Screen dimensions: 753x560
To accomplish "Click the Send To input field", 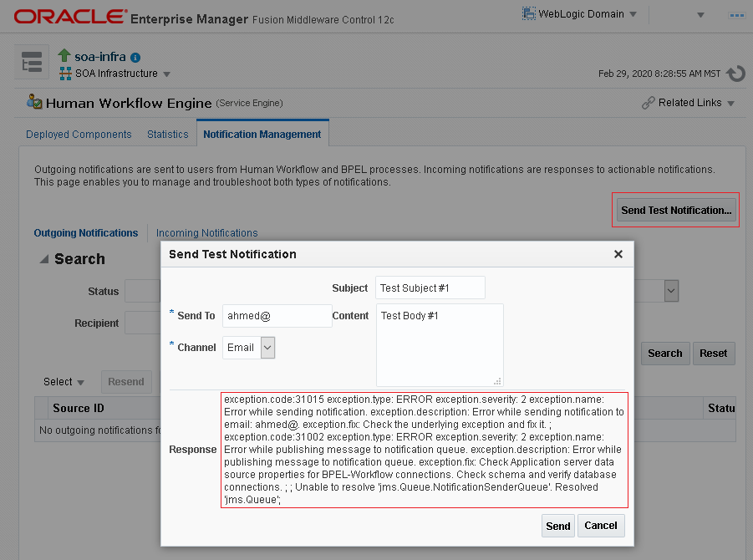I will click(x=277, y=316).
